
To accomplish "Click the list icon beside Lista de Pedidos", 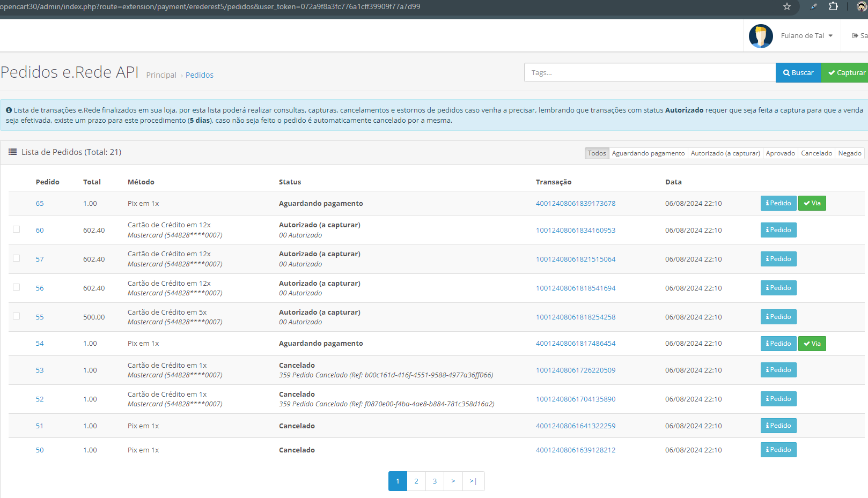I will click(12, 152).
